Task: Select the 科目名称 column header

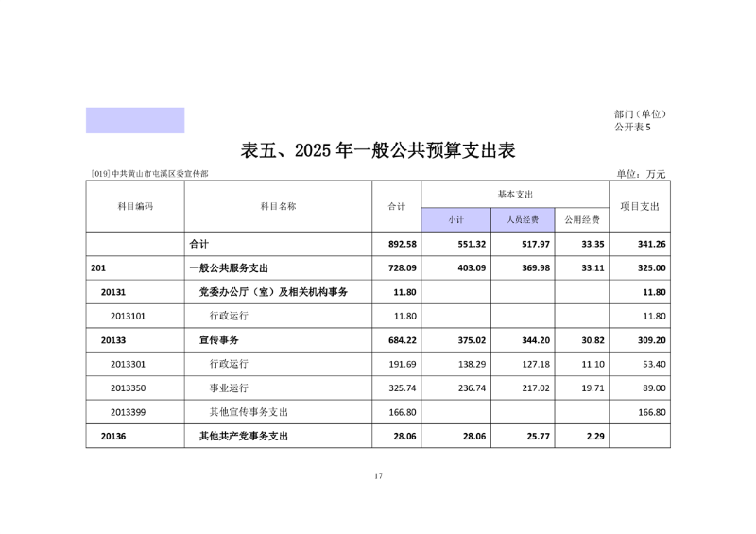Action: (279, 206)
